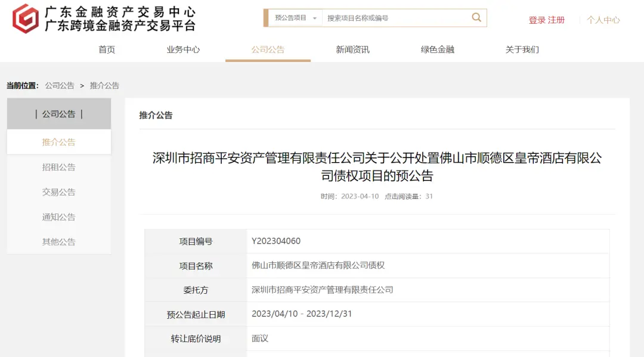The image size is (644, 357).
Task: Go to the 首页 nav item
Action: tap(107, 49)
